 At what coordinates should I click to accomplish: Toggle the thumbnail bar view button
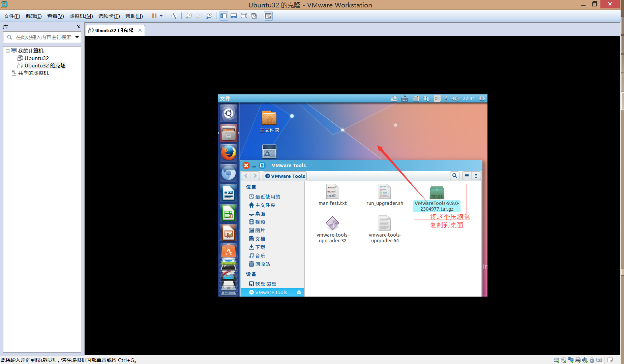tap(234, 16)
